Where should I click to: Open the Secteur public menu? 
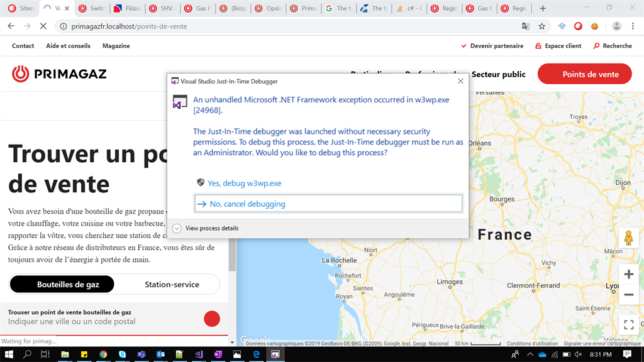[x=499, y=74]
